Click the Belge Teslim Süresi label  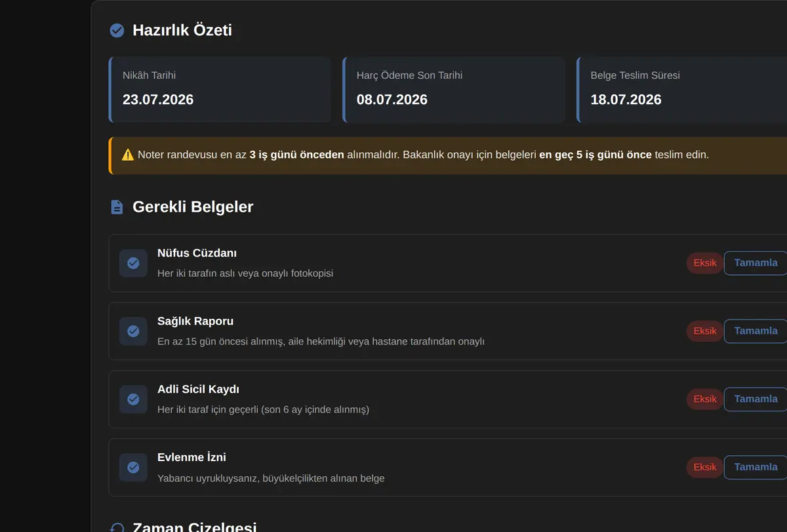click(636, 75)
